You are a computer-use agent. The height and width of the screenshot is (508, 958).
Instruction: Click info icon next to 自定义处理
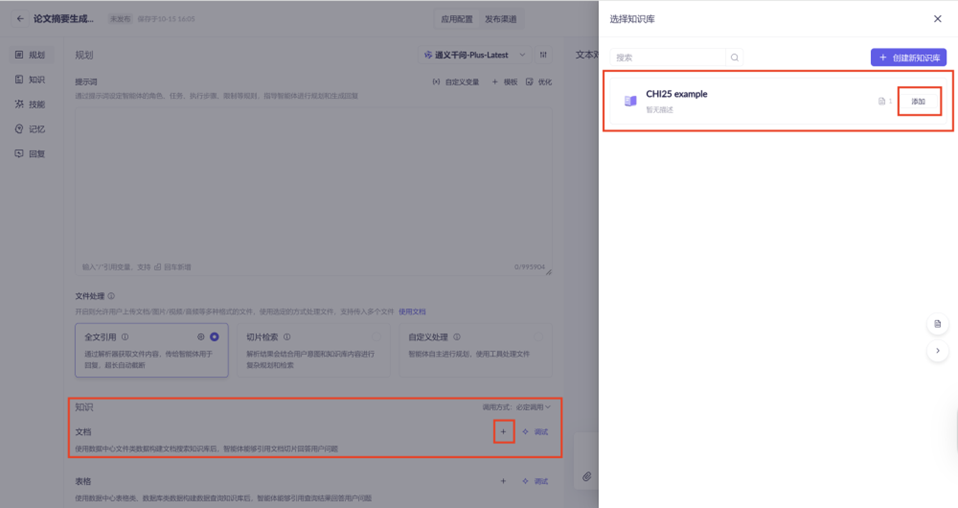point(456,337)
